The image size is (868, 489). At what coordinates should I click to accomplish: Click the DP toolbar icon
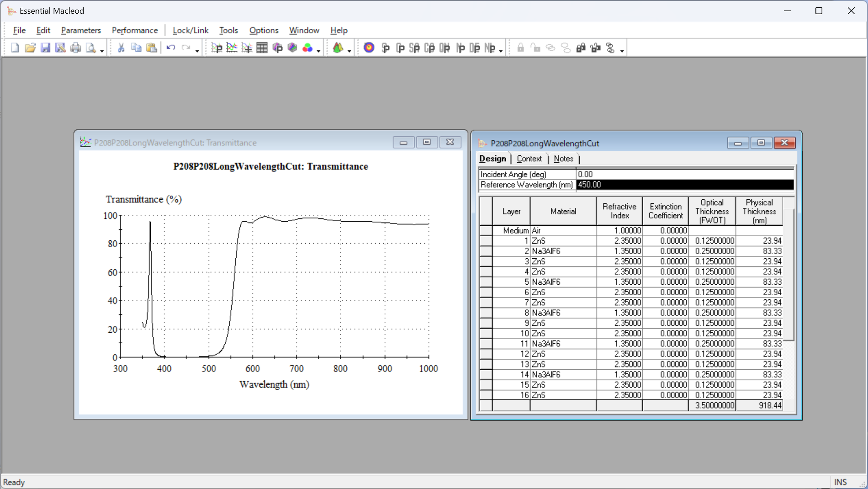point(475,48)
